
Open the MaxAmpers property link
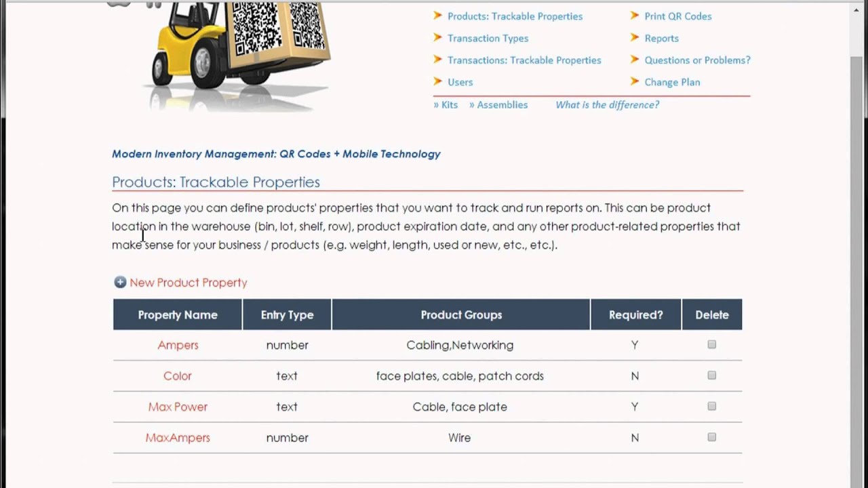(x=178, y=438)
